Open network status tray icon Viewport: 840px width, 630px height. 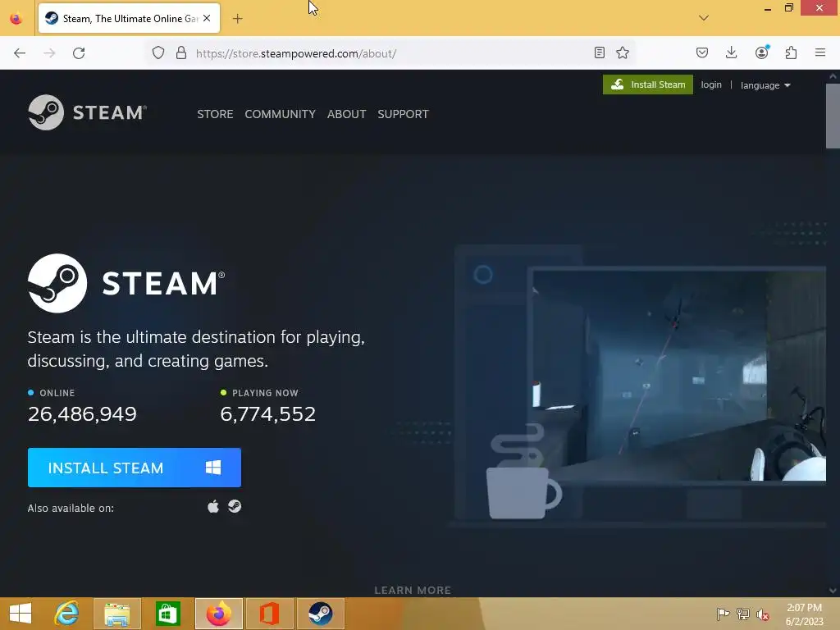tap(743, 614)
